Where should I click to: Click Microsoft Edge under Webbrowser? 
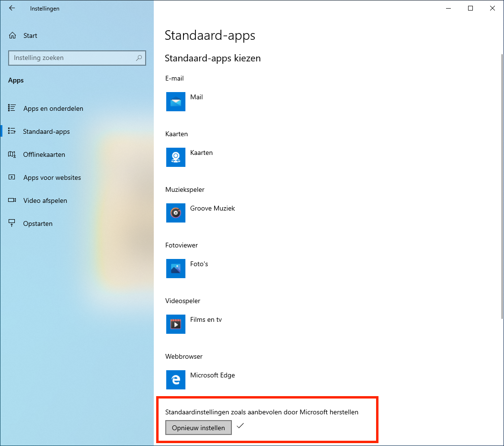tap(212, 375)
